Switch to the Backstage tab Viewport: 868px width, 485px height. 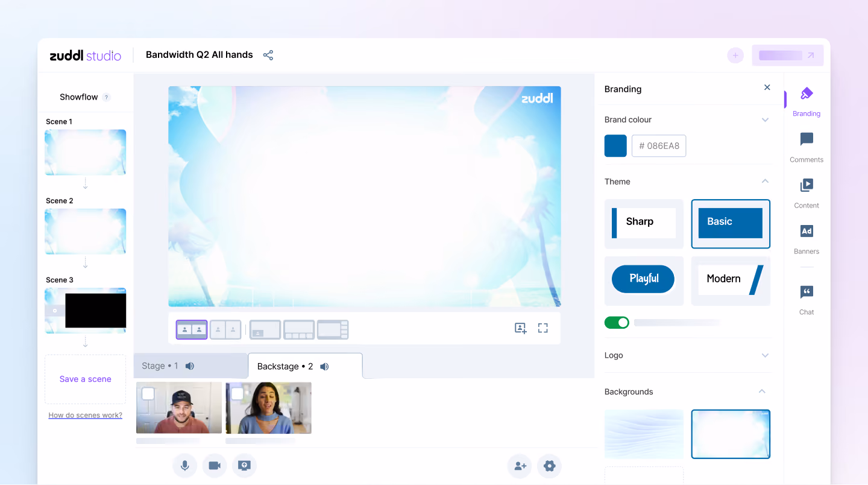pos(305,366)
